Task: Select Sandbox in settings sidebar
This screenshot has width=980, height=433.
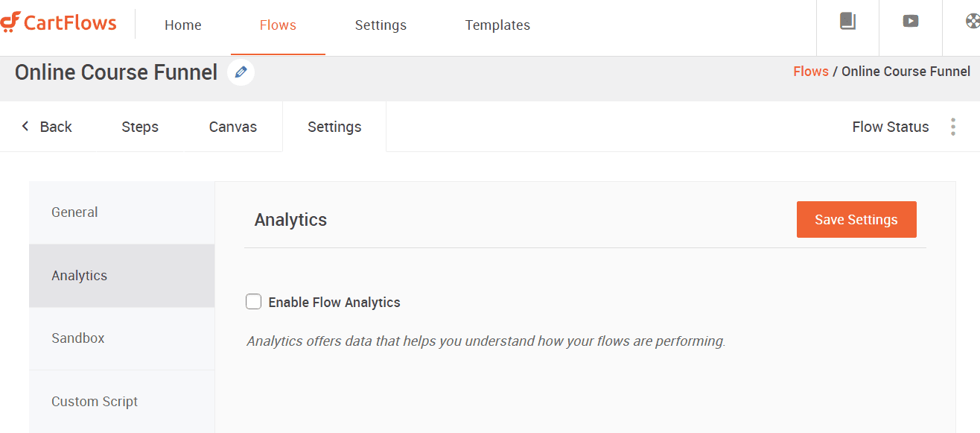Action: 78,338
